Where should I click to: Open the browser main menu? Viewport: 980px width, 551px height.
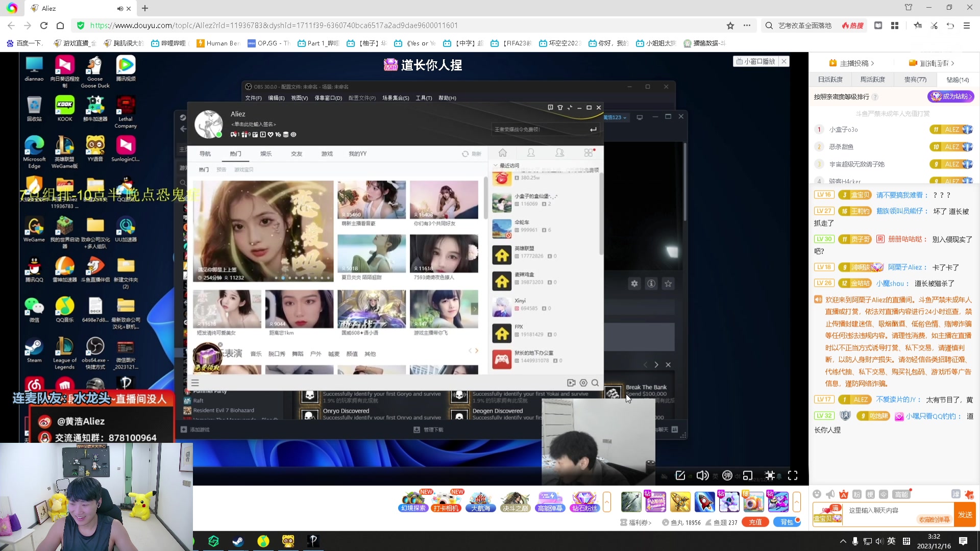click(x=967, y=26)
